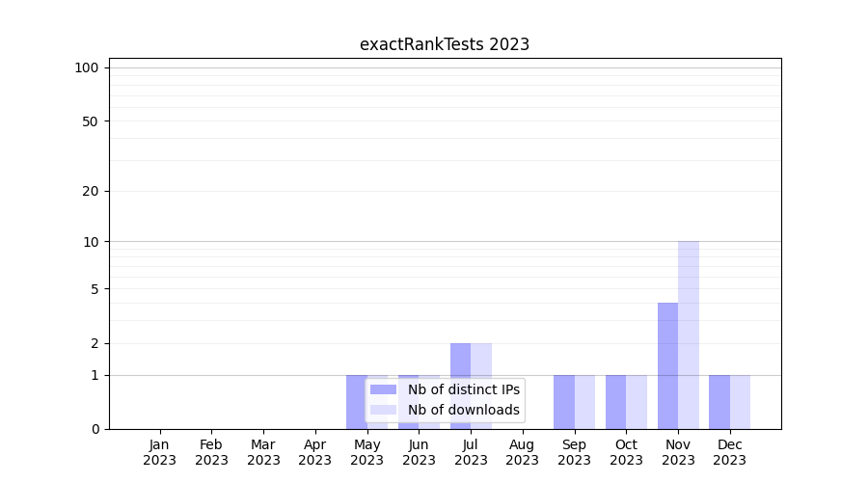Select the "Nb of downloads" legend label
The height and width of the screenshot is (482, 868).
(x=463, y=410)
